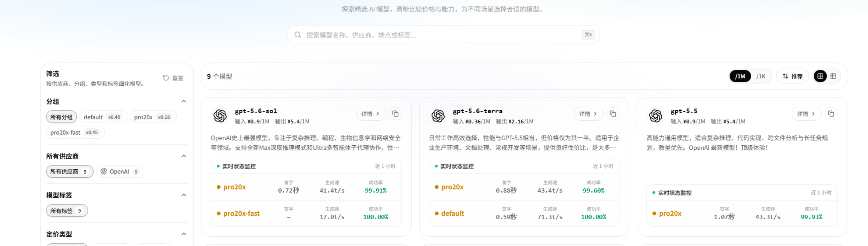868x246 pixels.
Task: Reset all filters with 重置
Action: 173,78
